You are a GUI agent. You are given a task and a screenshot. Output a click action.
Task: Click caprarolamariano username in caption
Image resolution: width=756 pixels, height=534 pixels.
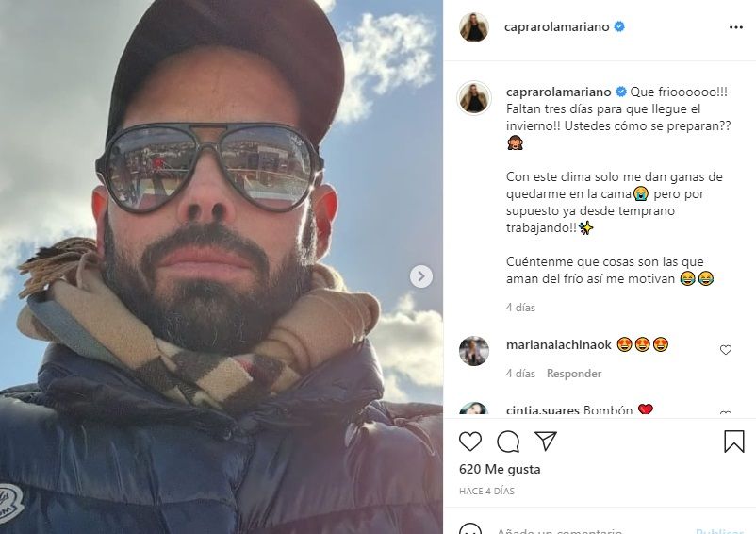pos(558,92)
